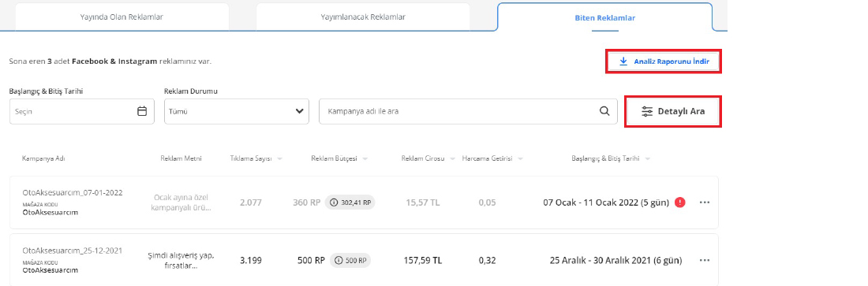Click the Reklam Metni column header
868x286 pixels.
coord(181,159)
